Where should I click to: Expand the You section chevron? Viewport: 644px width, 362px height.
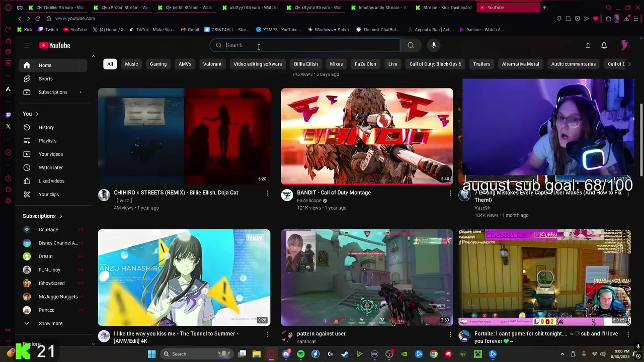tap(37, 114)
